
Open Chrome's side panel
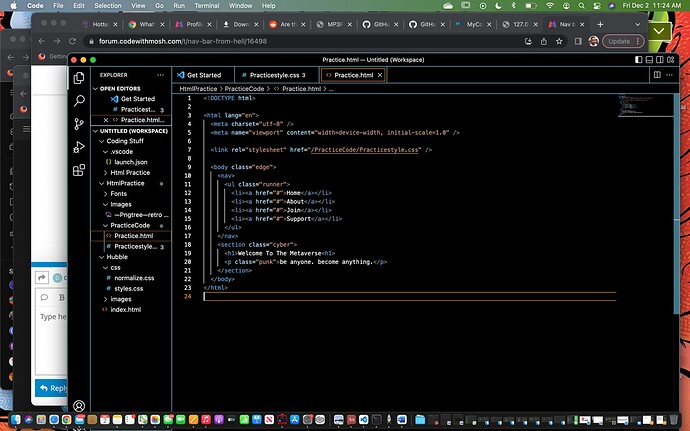578,41
